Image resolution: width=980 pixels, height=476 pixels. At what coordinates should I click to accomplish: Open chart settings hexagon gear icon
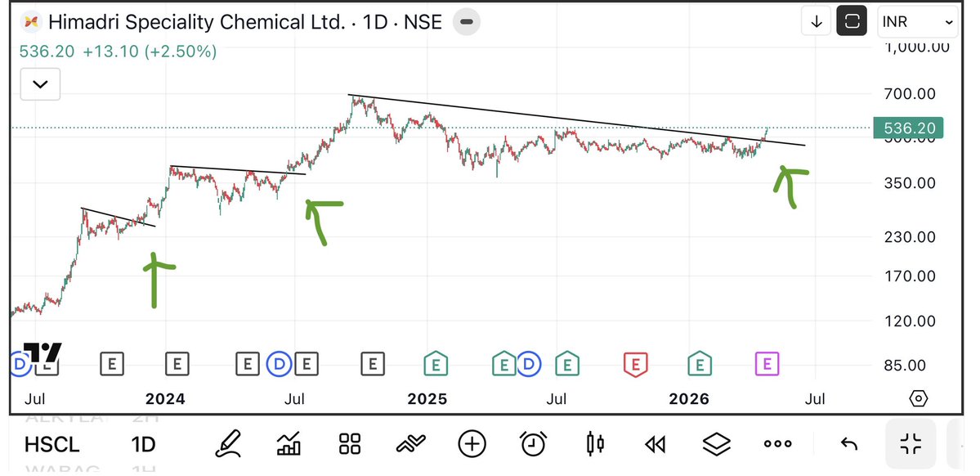pos(918,398)
